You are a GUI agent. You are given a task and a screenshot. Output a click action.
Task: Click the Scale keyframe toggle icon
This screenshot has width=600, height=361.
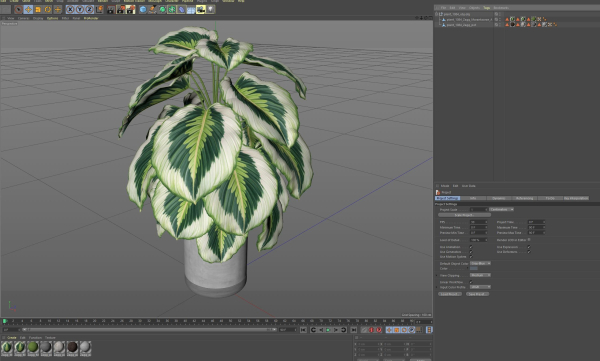tap(397, 330)
